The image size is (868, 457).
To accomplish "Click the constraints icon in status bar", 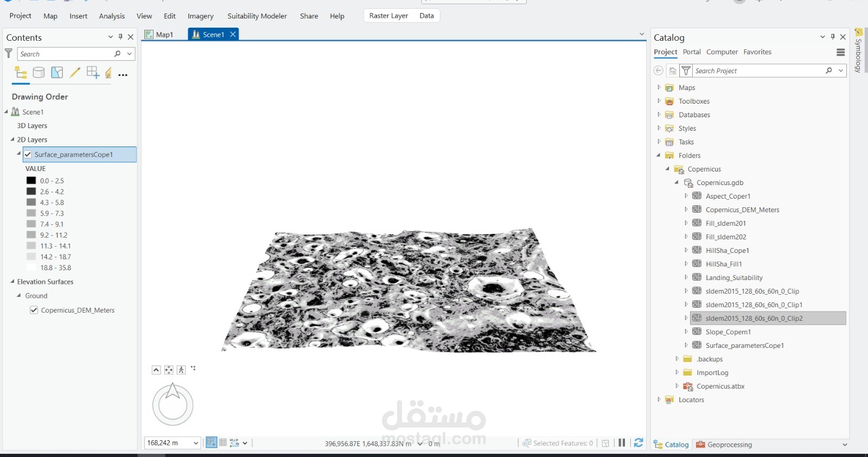I will [x=234, y=443].
